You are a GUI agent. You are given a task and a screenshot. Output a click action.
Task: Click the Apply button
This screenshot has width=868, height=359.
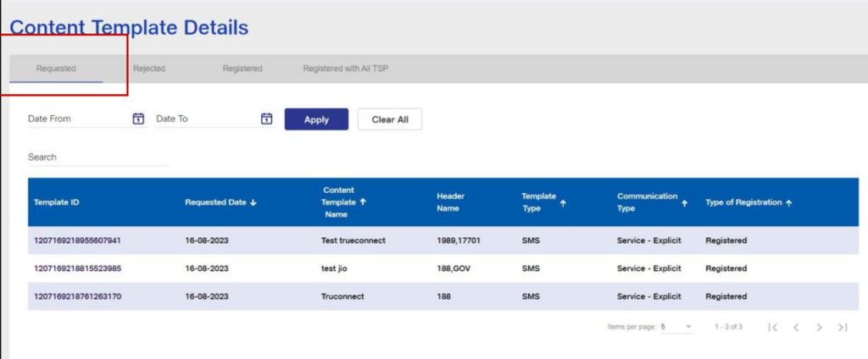[316, 119]
